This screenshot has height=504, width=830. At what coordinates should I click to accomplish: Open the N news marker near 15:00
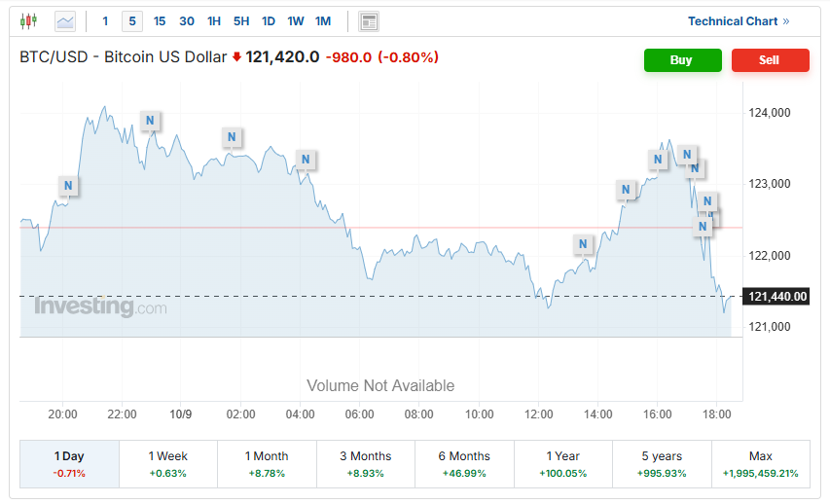[626, 190]
